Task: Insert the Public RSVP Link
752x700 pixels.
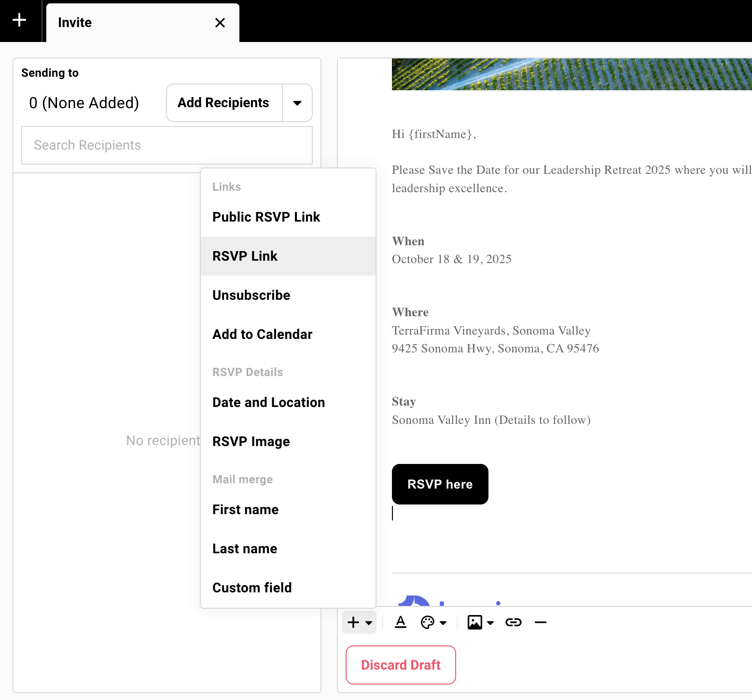Action: tap(266, 217)
